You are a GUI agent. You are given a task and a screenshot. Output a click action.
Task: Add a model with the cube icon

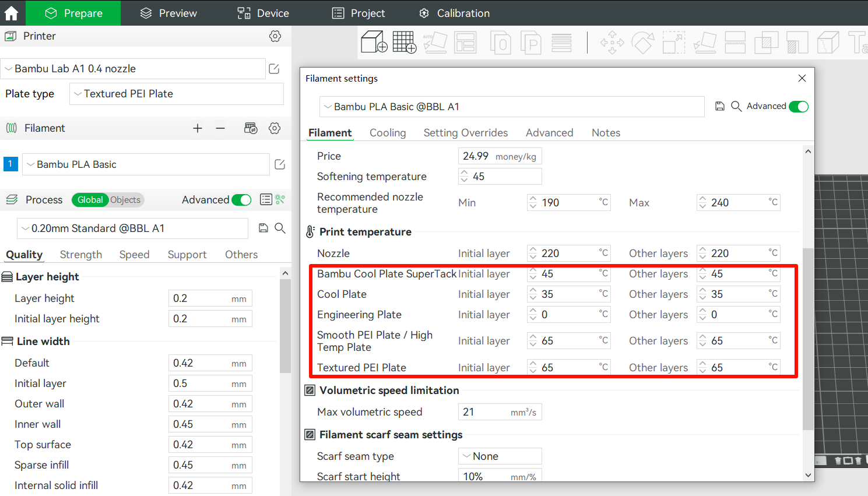coord(374,43)
